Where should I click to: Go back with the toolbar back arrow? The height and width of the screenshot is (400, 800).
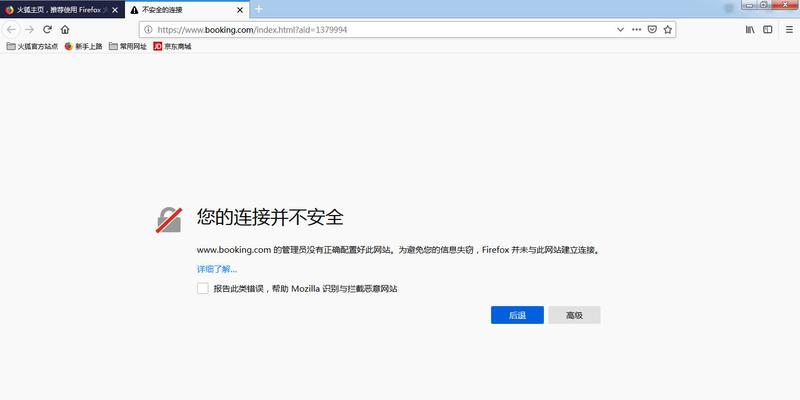pos(11,30)
